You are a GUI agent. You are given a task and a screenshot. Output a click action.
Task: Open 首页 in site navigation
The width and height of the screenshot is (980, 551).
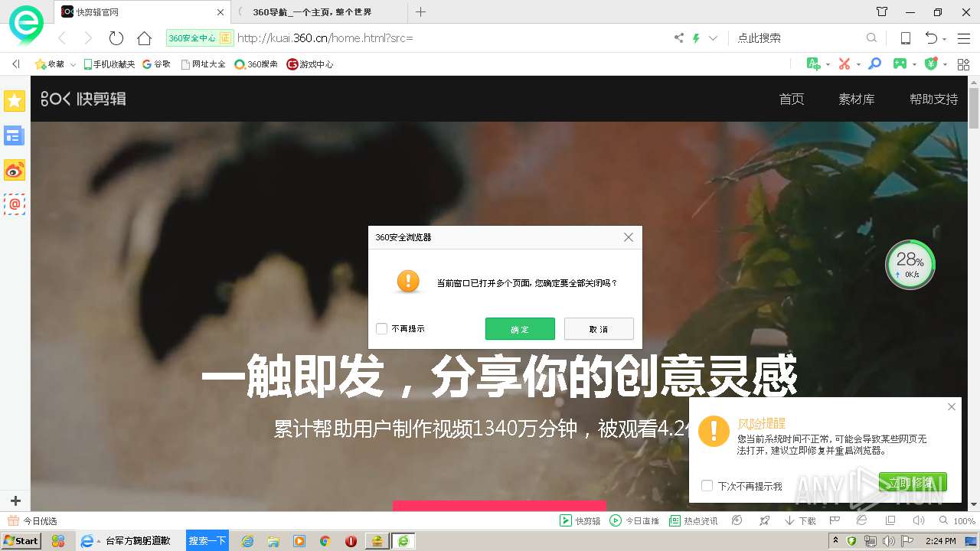tap(792, 99)
